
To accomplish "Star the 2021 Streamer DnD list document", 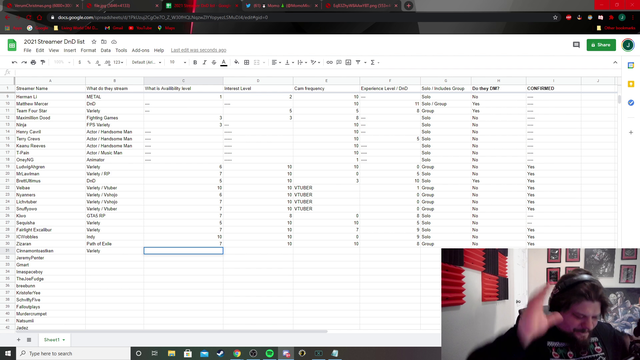I will [x=94, y=42].
